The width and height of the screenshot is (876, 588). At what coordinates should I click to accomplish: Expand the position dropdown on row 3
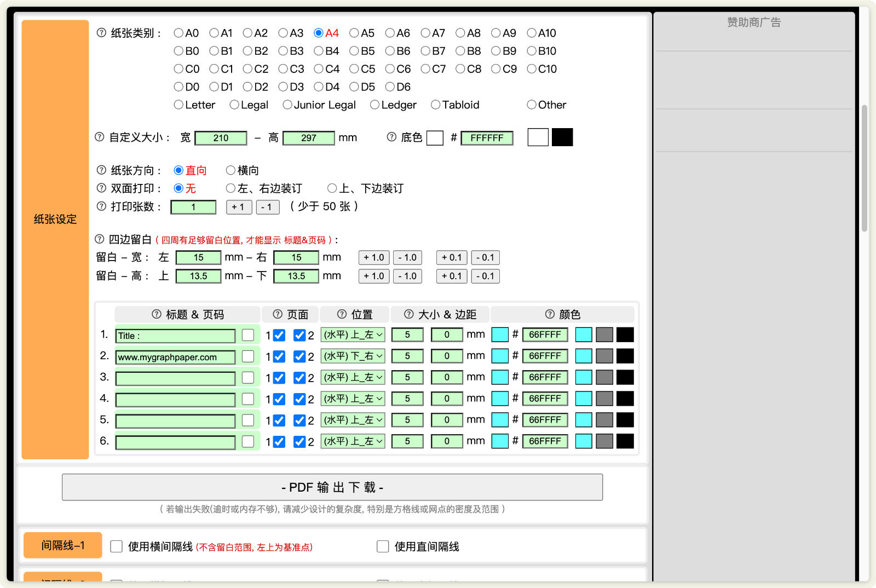(x=353, y=377)
